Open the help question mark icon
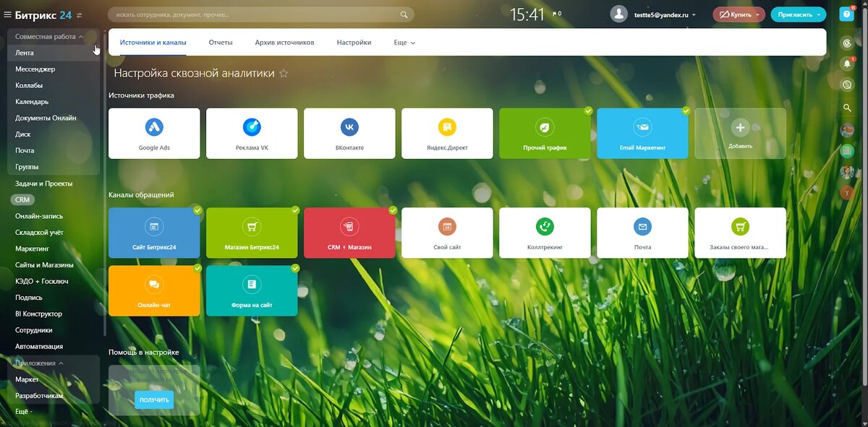Screen dimensions: 868x427 (846, 14)
